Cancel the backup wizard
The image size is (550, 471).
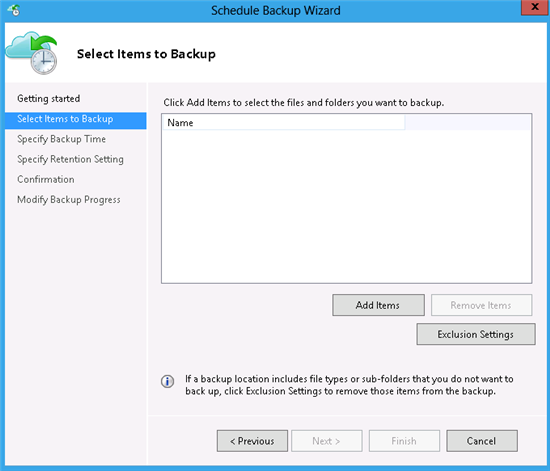point(482,441)
